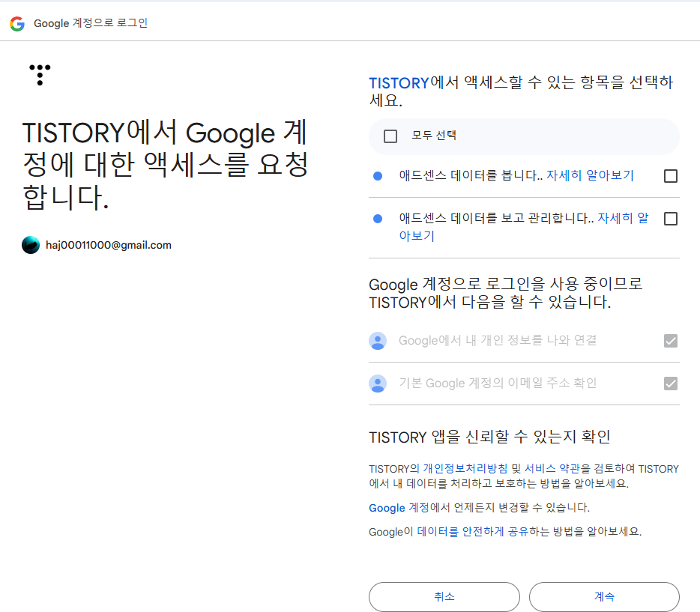Open TISTORY link in access heading
The height and width of the screenshot is (612, 700).
[x=399, y=83]
